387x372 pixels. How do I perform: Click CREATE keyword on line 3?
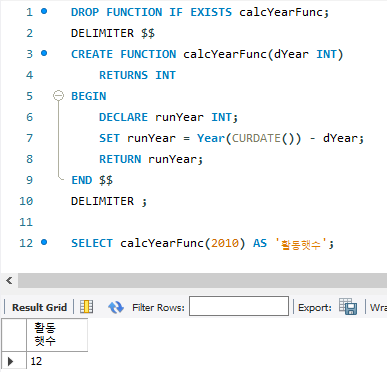tap(92, 54)
